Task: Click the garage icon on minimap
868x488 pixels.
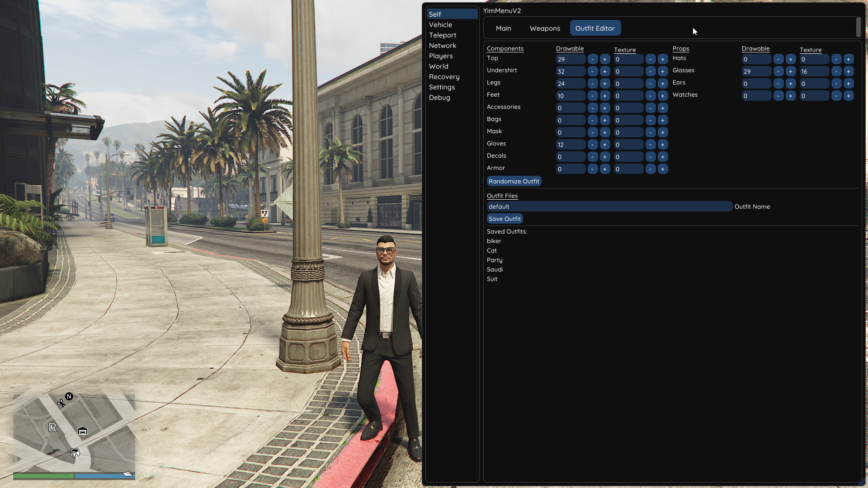Action: [x=82, y=431]
